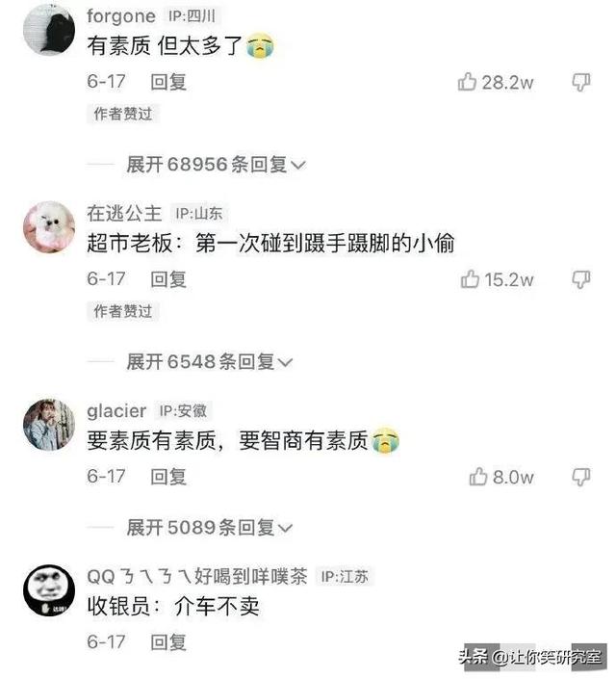This screenshot has width=616, height=679.
Task: Reply to glacier's comment
Action: click(168, 477)
